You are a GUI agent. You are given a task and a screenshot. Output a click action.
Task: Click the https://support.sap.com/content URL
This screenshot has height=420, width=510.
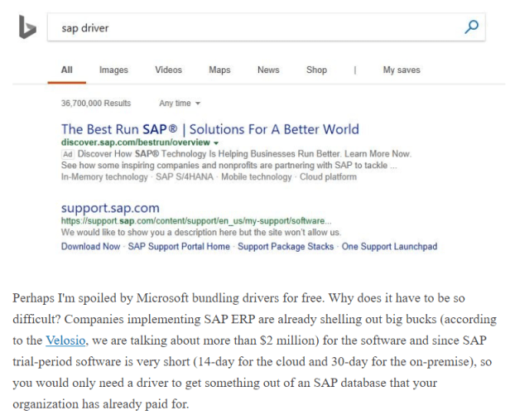(196, 221)
